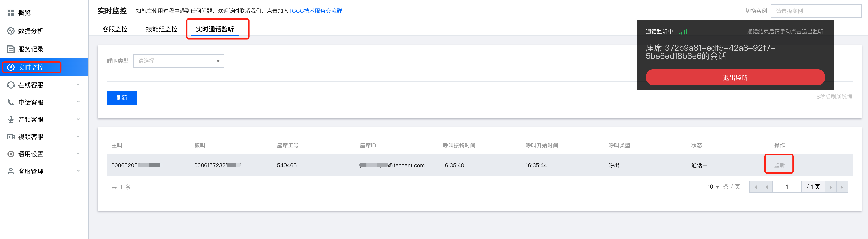Click the Phone Service (电话客服) phone icon
This screenshot has height=239, width=868.
click(11, 102)
